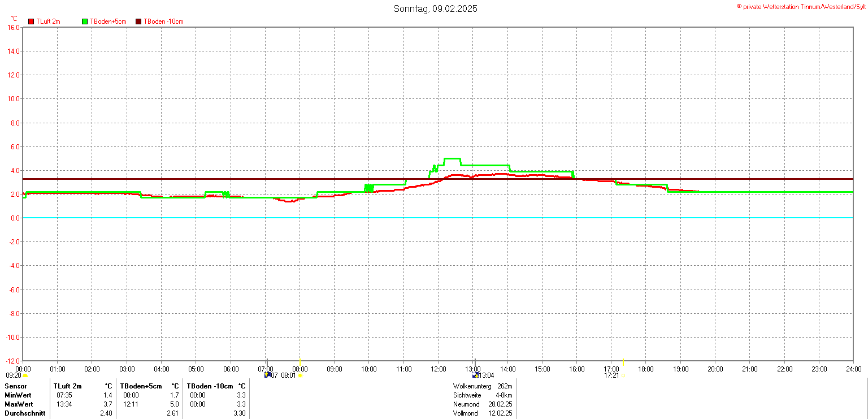Image resolution: width=868 pixels, height=419 pixels.
Task: Click the red TLuft 2m legend swatch
Action: pos(31,21)
